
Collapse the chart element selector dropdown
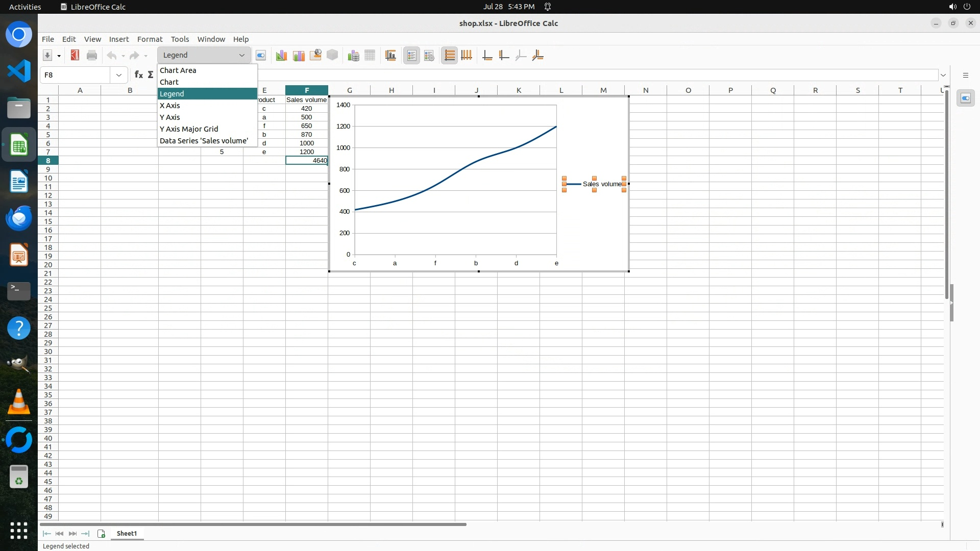(242, 55)
